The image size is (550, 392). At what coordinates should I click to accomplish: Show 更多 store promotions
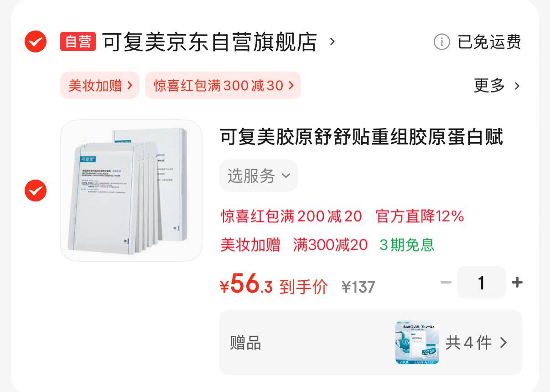pos(489,85)
